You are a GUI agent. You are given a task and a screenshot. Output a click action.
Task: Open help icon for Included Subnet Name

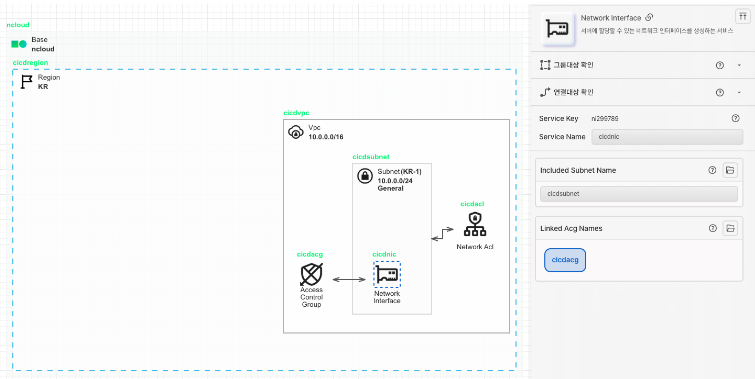[x=712, y=170]
